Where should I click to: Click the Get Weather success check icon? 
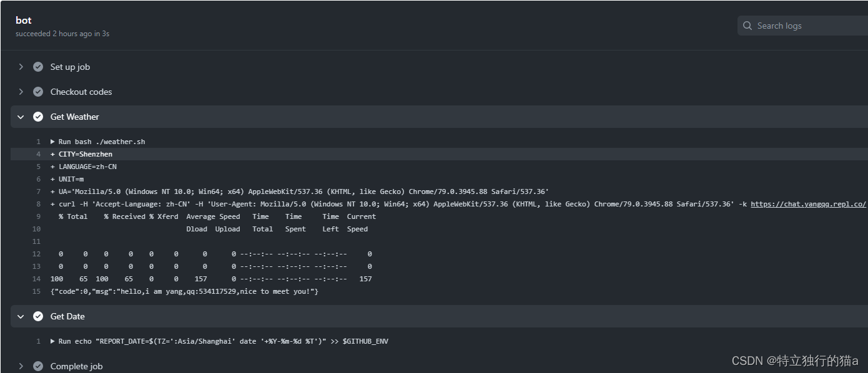38,117
